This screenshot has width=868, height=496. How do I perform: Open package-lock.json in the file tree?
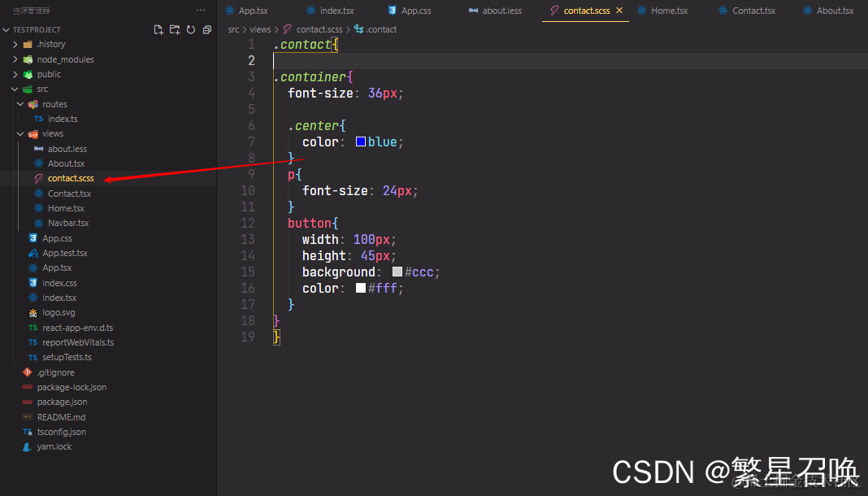[72, 388]
